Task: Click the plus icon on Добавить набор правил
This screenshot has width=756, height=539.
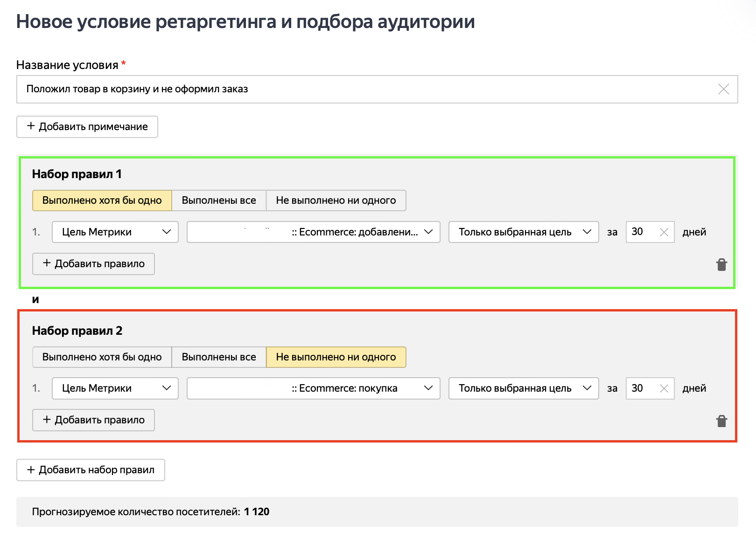Action: coord(31,470)
